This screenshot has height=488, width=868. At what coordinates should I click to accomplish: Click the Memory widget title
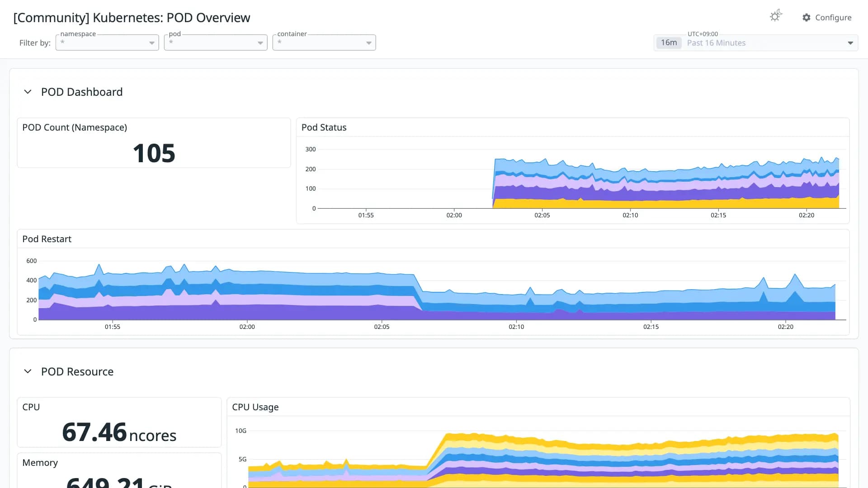[x=40, y=463]
